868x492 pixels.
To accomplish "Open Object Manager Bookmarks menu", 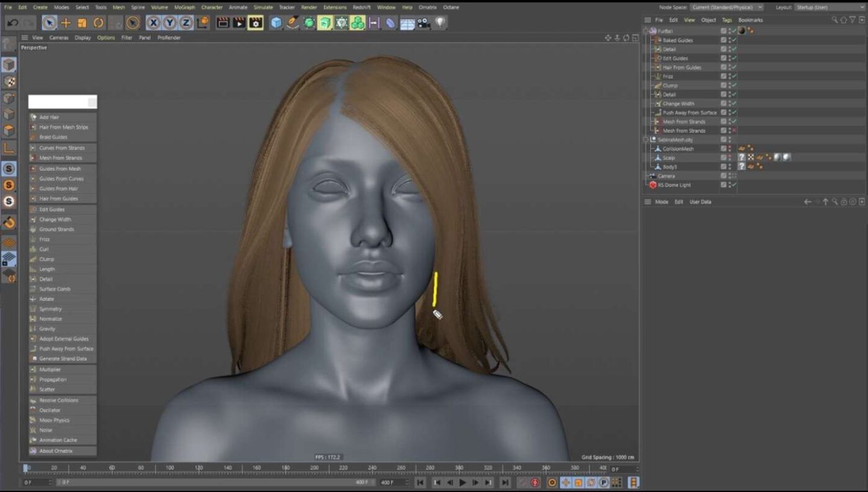I will [750, 20].
